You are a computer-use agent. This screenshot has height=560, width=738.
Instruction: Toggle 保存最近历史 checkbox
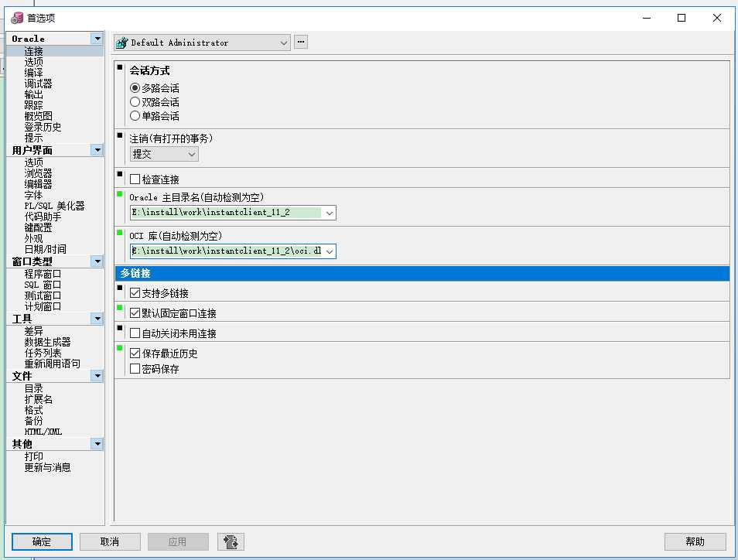(135, 353)
